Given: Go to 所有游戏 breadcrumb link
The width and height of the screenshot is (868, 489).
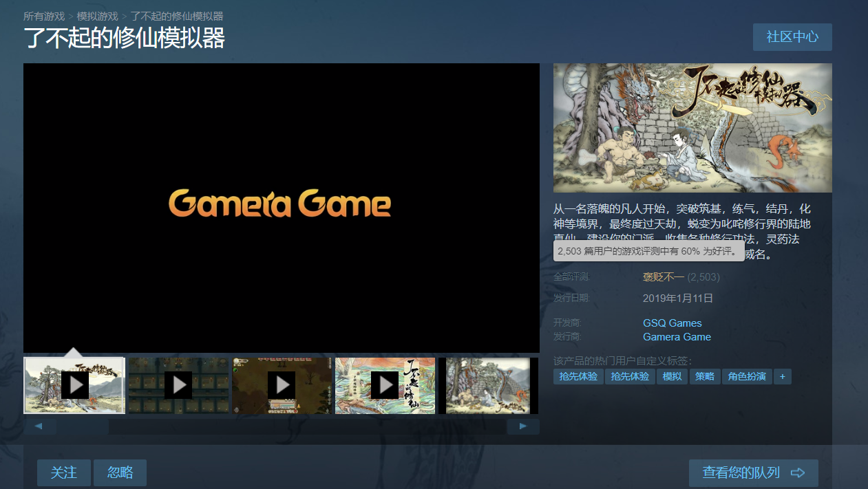Looking at the screenshot, I should pos(44,16).
